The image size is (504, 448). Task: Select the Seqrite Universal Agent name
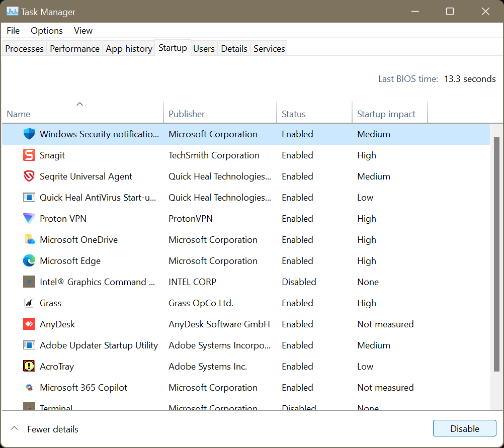pyautogui.click(x=86, y=176)
